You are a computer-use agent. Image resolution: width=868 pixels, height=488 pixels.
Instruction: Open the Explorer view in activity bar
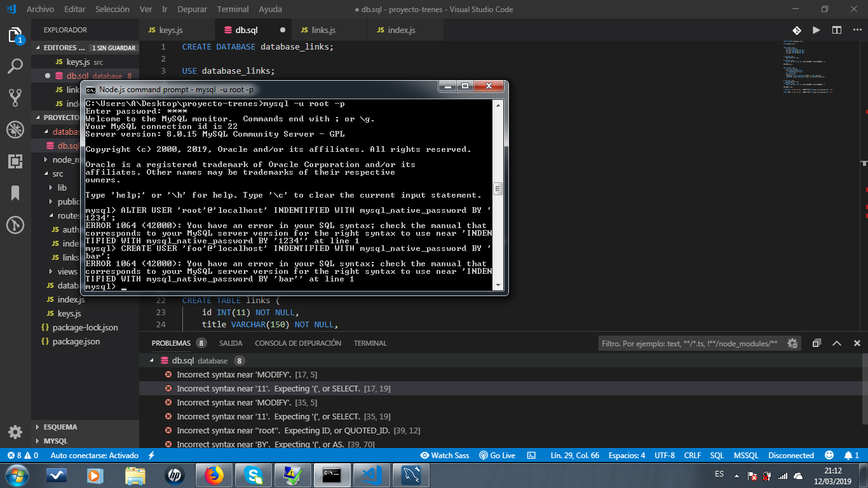click(x=15, y=35)
